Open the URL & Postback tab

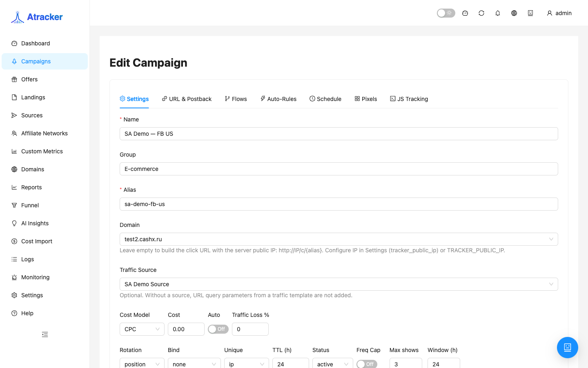[x=187, y=99]
